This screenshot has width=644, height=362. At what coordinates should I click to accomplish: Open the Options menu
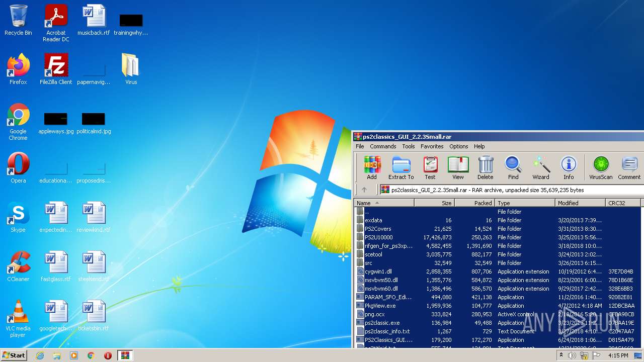click(459, 146)
